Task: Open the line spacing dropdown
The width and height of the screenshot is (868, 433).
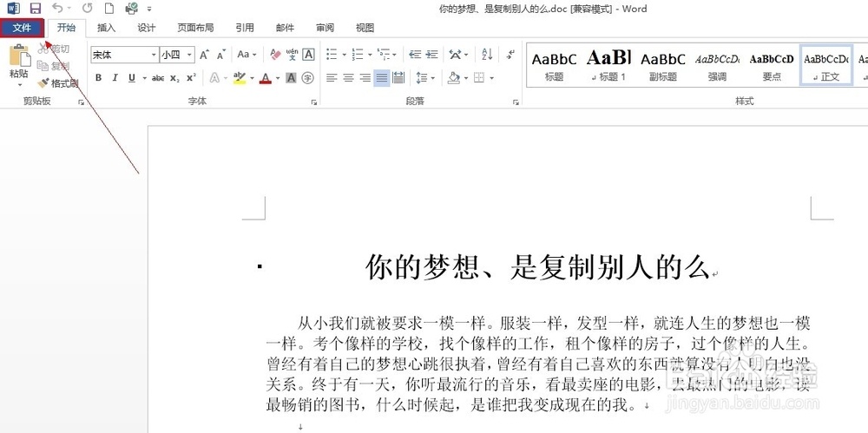Action: point(425,78)
